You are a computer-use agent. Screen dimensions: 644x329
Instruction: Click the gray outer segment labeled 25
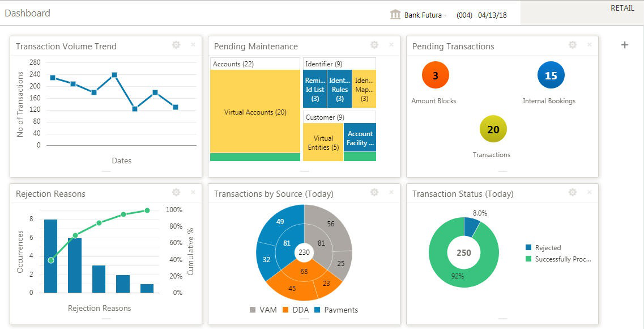(x=340, y=264)
